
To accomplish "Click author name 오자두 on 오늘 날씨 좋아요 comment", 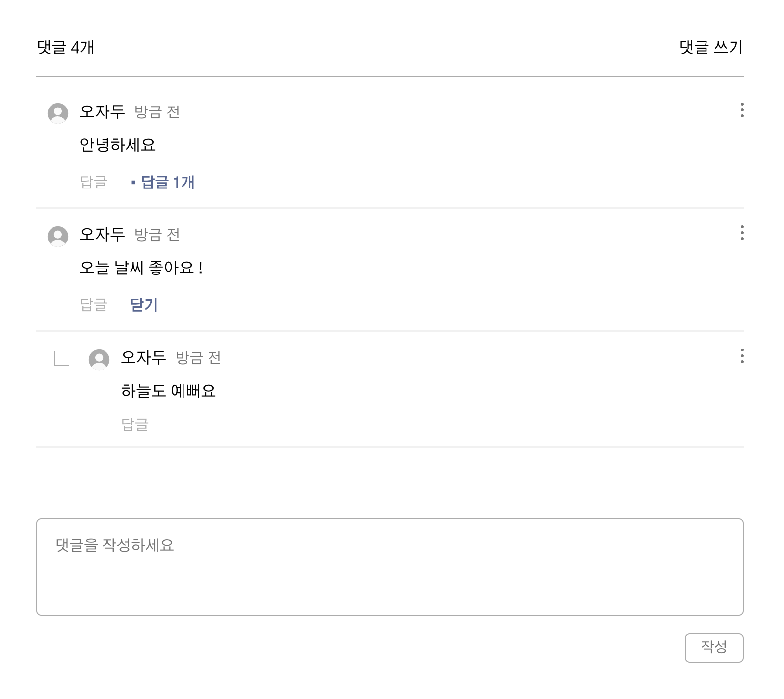I will point(103,235).
